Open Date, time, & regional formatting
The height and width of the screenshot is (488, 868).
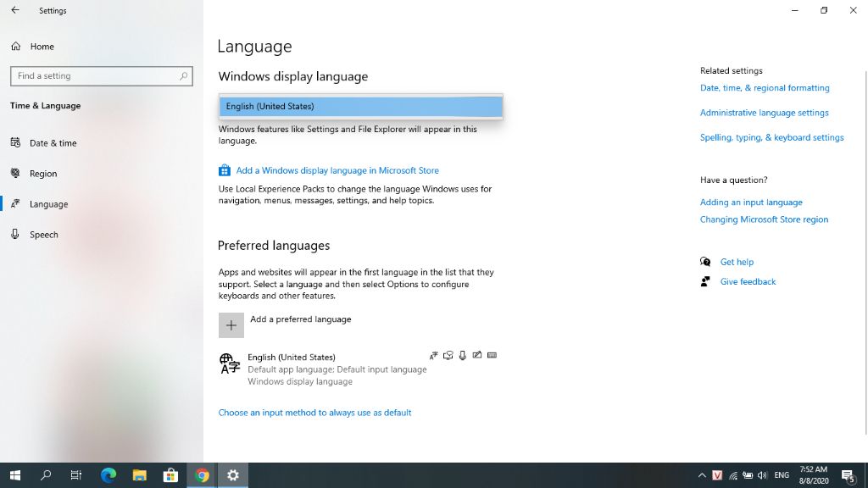(x=765, y=88)
